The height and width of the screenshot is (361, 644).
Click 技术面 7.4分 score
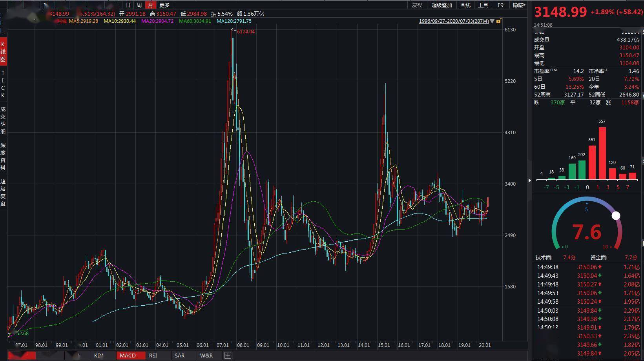point(569,257)
